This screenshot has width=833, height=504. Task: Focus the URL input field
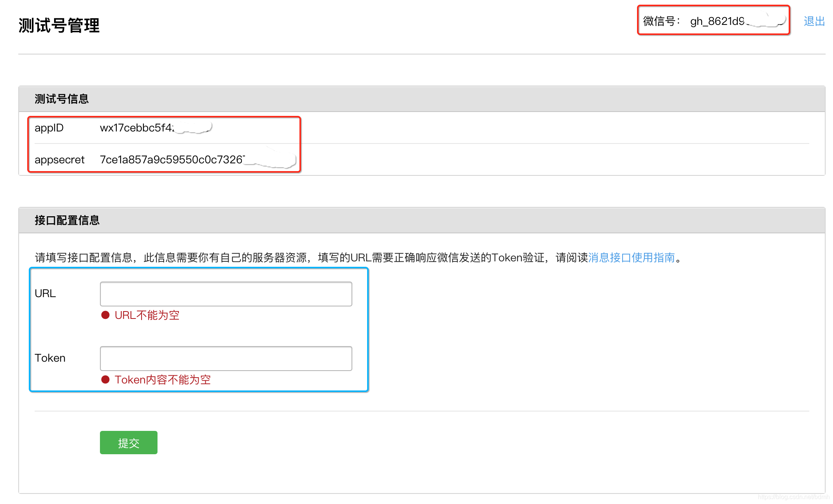tap(226, 294)
